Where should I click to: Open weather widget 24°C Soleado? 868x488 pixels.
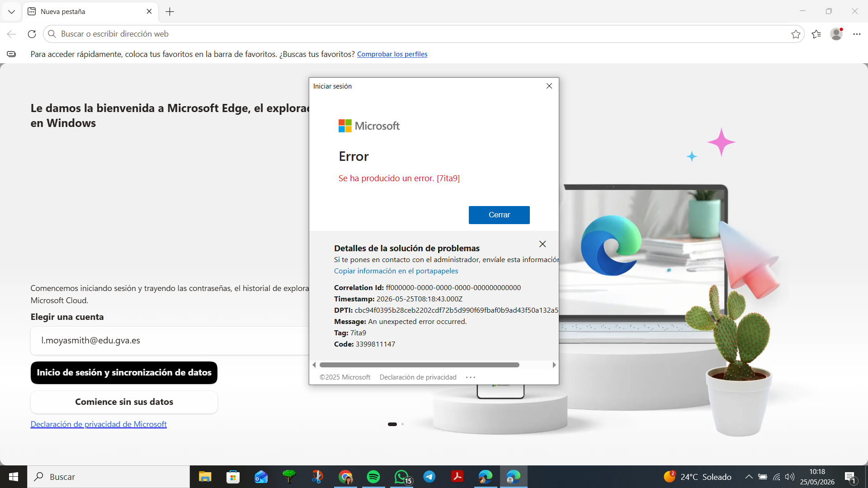698,477
